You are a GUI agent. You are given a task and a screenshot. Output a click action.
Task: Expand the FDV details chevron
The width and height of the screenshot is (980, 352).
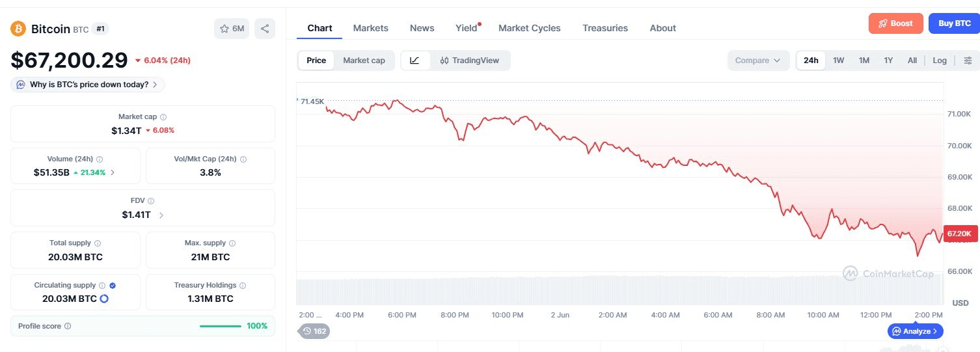click(161, 215)
